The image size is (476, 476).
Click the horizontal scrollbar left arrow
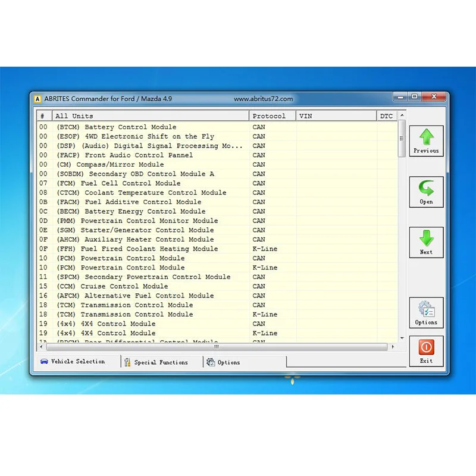click(42, 347)
